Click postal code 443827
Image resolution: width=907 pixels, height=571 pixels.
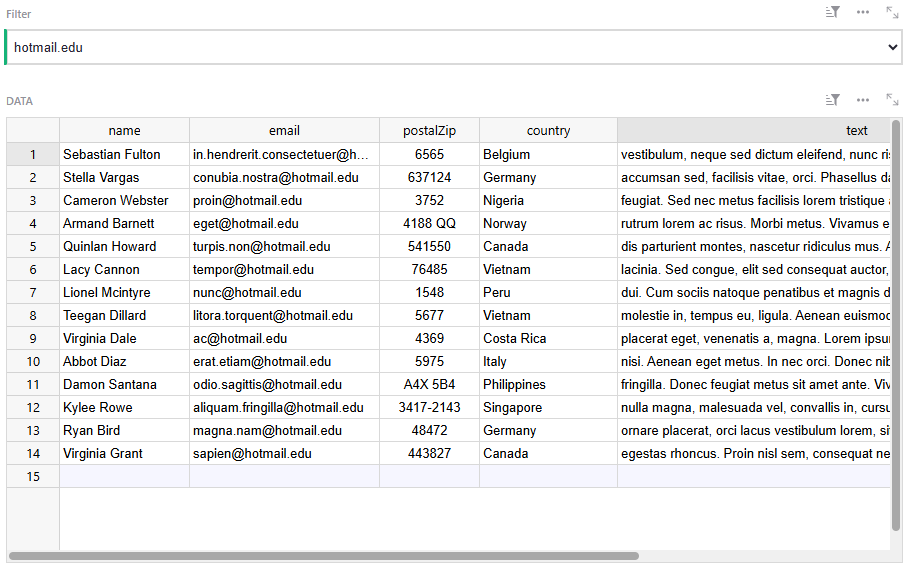tap(429, 454)
